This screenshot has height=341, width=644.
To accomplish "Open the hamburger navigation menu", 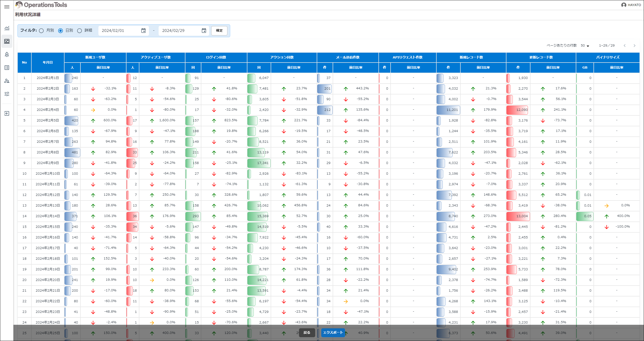I will click(x=7, y=7).
